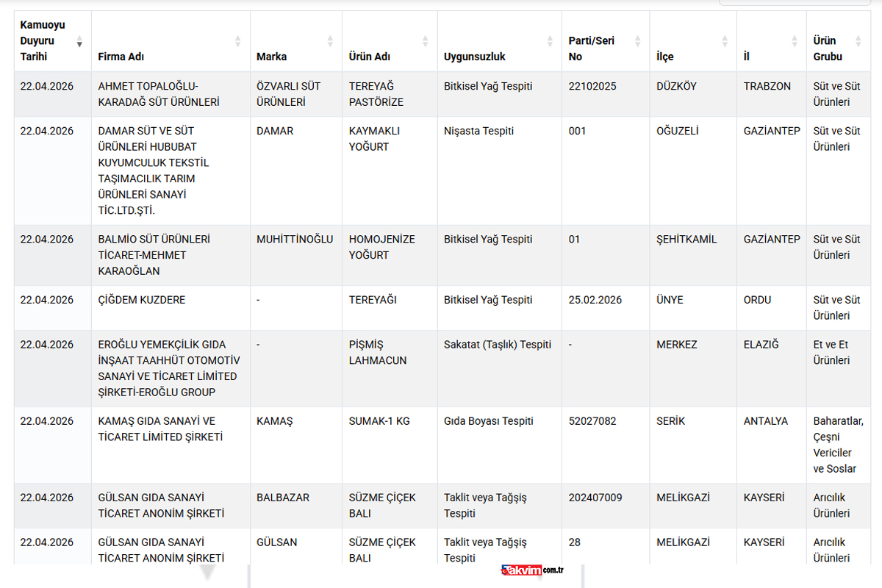Click sort arrows in the Marka column

tap(330, 41)
